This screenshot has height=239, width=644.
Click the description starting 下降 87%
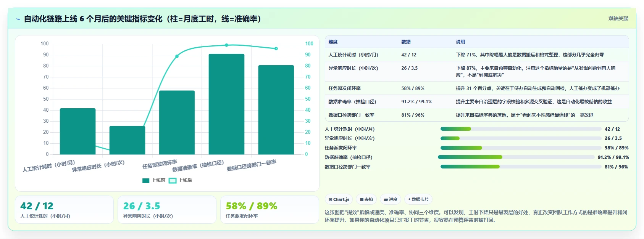click(536, 72)
